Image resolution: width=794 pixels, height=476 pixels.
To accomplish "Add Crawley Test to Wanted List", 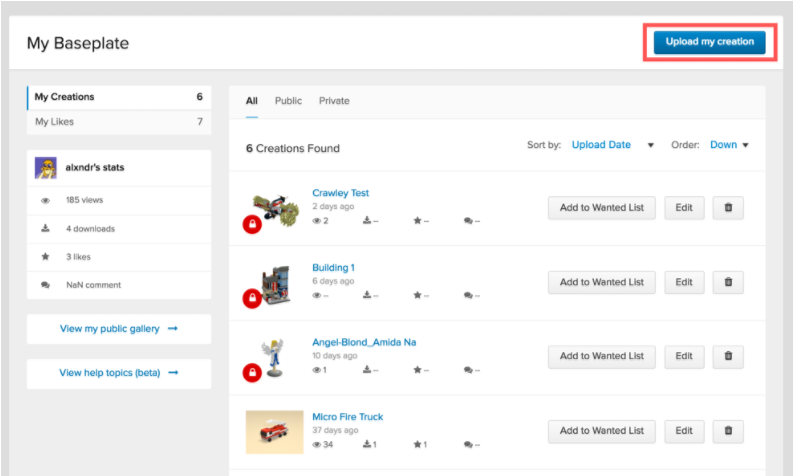I will [601, 207].
